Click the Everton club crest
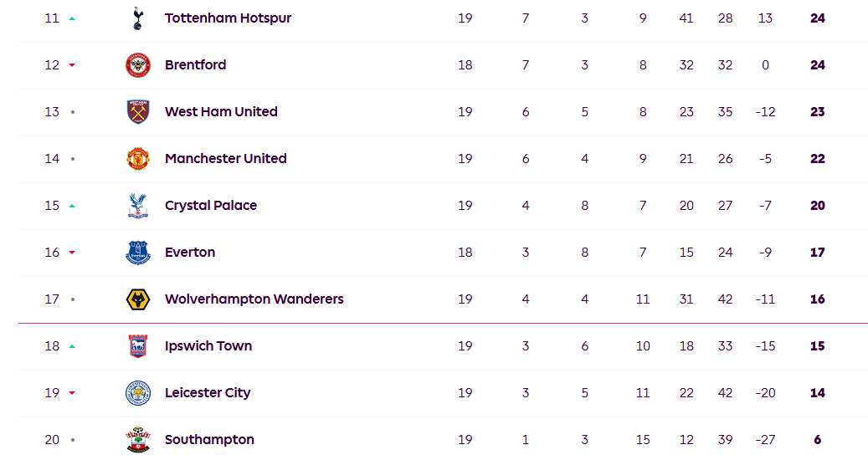868x460 pixels. tap(138, 252)
